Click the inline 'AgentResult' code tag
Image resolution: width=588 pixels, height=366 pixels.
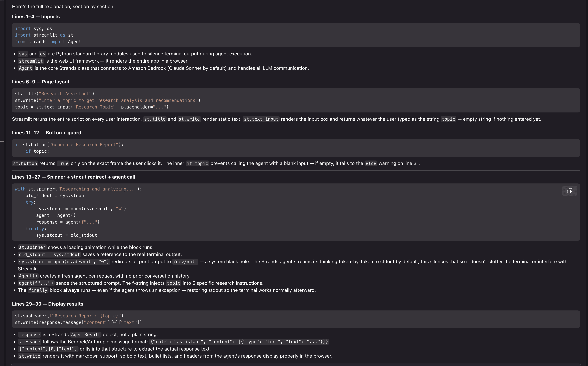tap(85, 334)
